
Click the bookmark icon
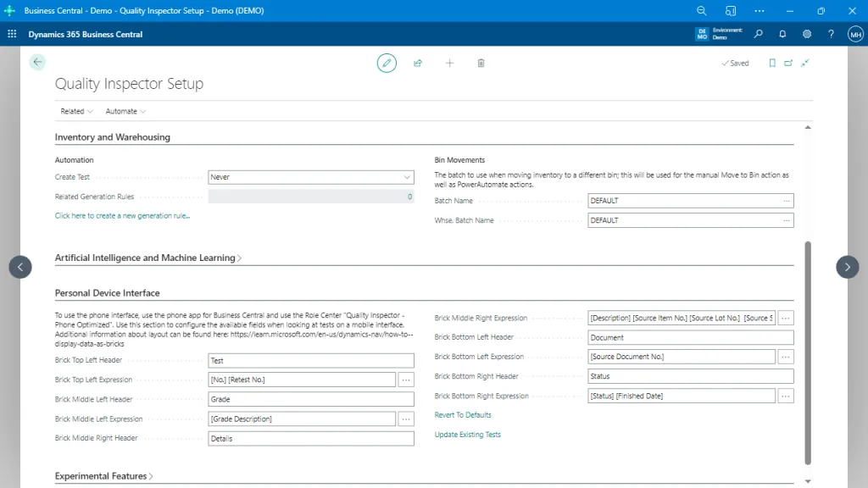pyautogui.click(x=771, y=63)
